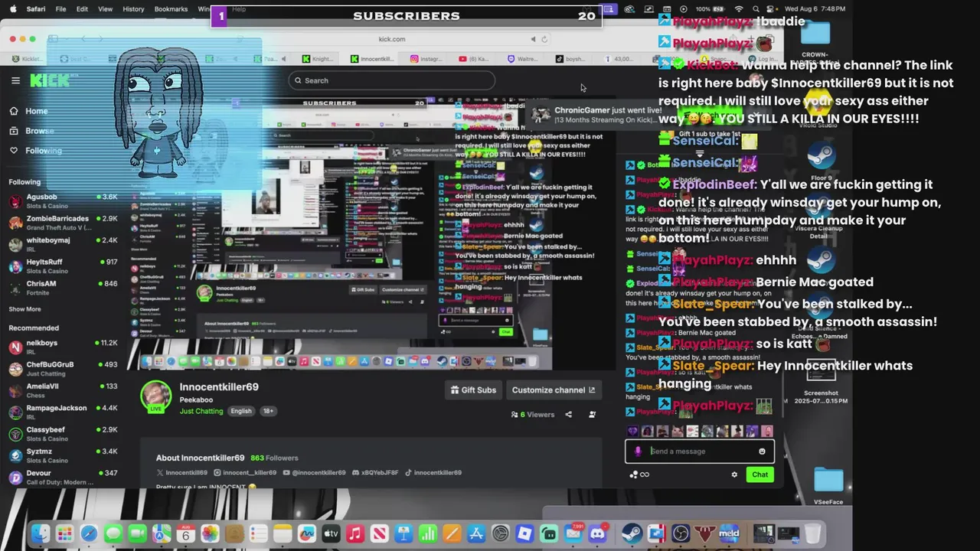Open Classybeef recommended channel
The image size is (980, 551).
pos(63,434)
